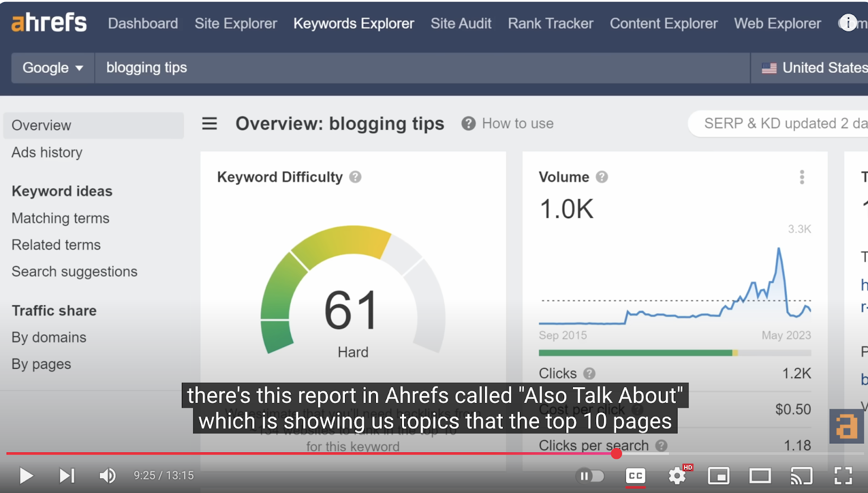Click the 1.0K volume value

click(x=566, y=209)
